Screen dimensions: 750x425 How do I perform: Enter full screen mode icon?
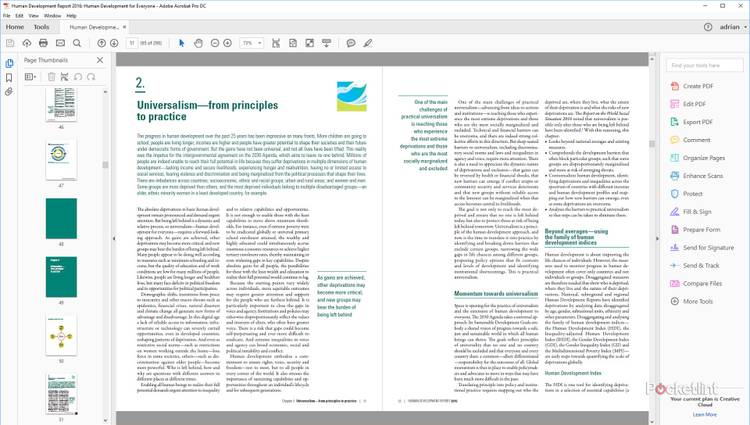(x=309, y=43)
